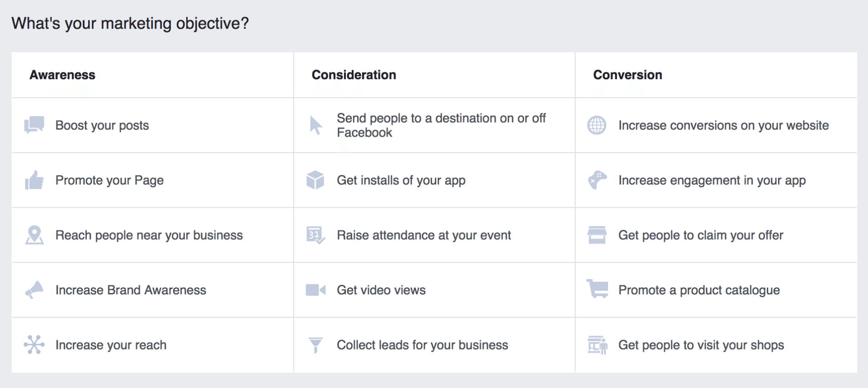Screen dimensions: 868x388
Task: Choose Get people to visit your shops
Action: click(x=701, y=345)
